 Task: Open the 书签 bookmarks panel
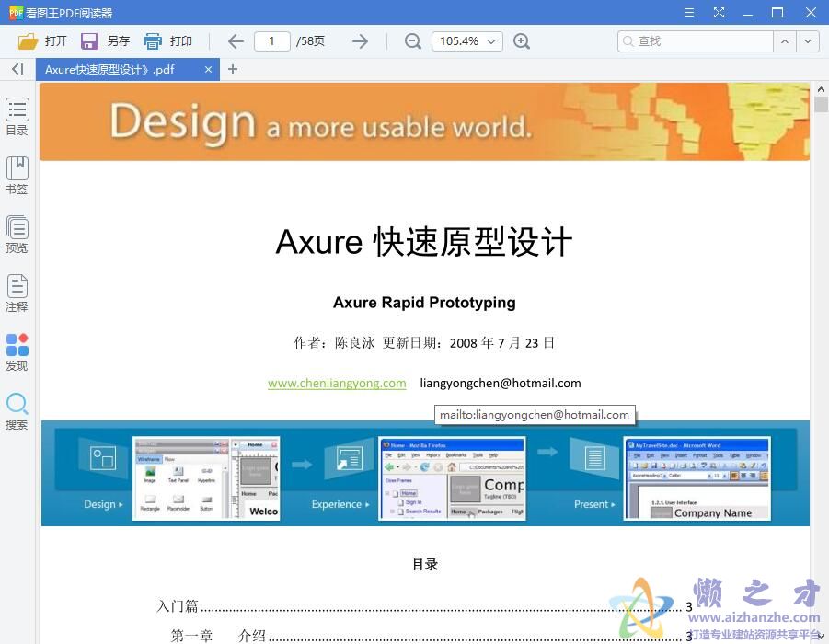(x=17, y=176)
